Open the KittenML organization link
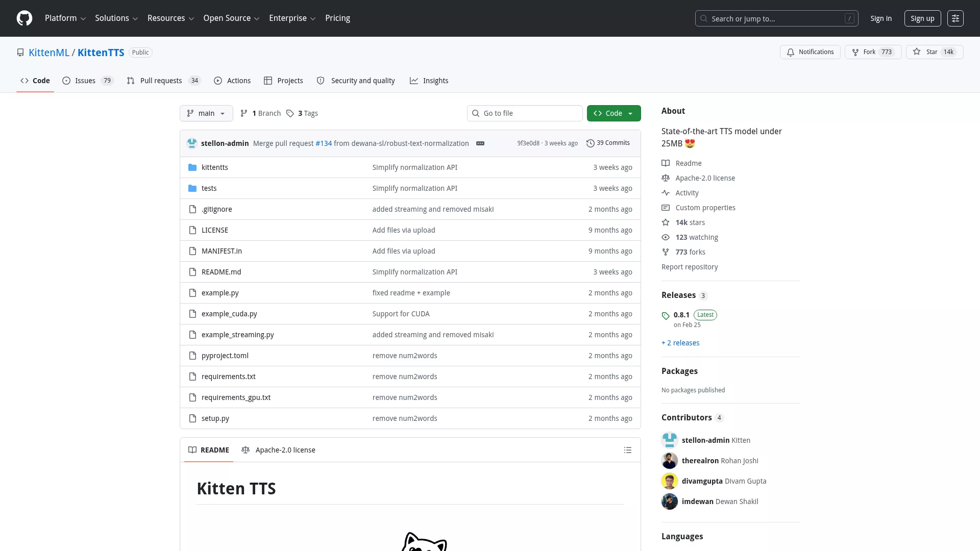 coord(49,53)
